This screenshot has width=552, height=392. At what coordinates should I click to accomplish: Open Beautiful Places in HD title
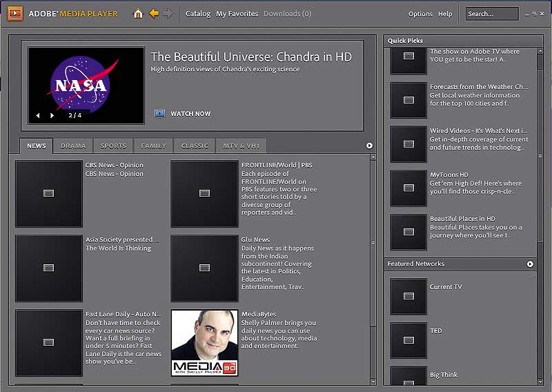pyautogui.click(x=462, y=219)
